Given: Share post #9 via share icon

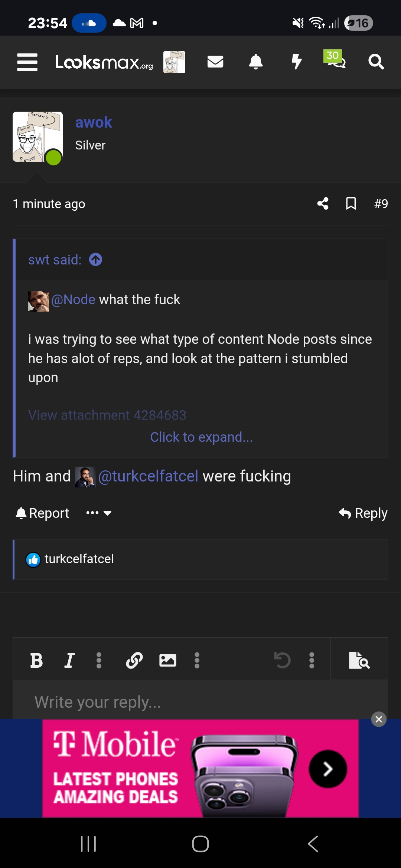Looking at the screenshot, I should [323, 204].
